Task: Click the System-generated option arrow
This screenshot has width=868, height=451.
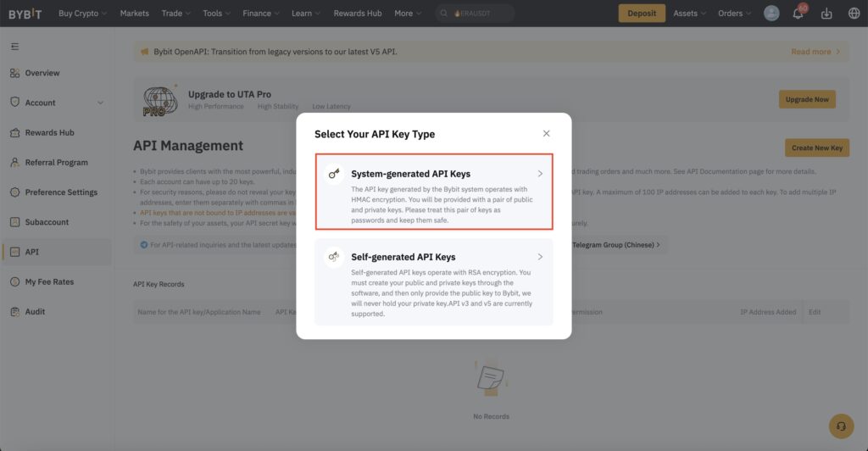Action: click(540, 174)
